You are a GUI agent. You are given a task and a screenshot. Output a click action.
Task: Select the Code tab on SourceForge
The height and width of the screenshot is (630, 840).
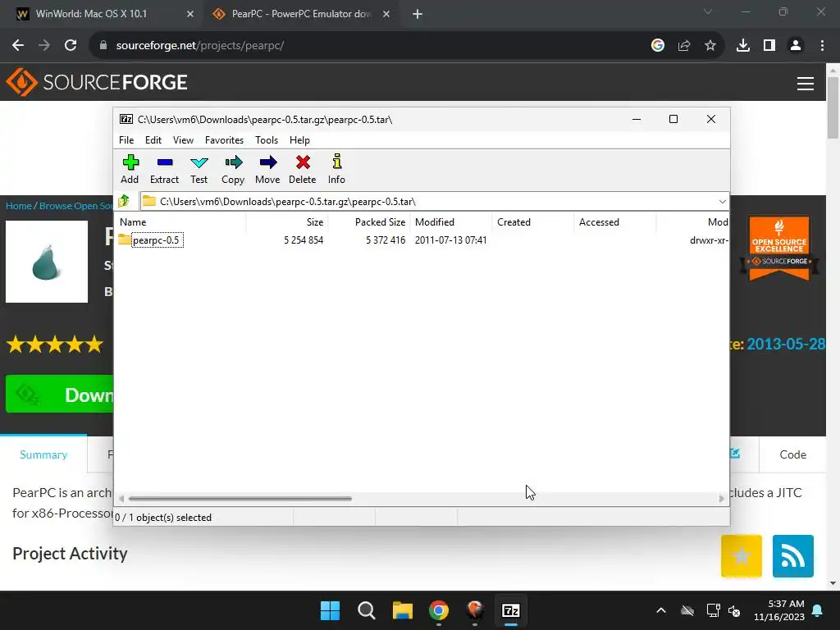click(793, 454)
